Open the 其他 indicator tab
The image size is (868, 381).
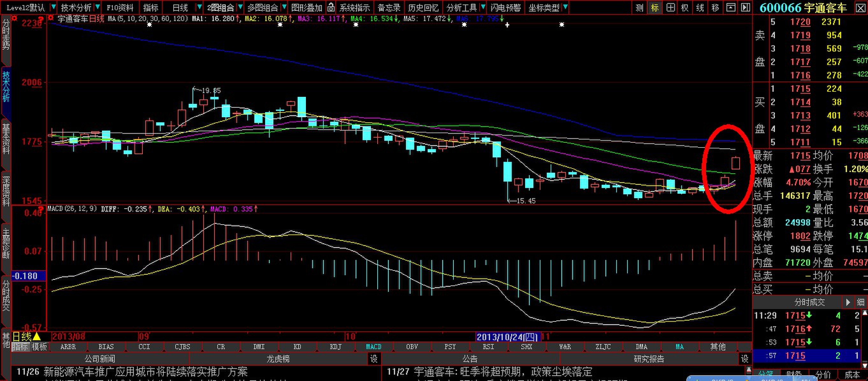(718, 347)
